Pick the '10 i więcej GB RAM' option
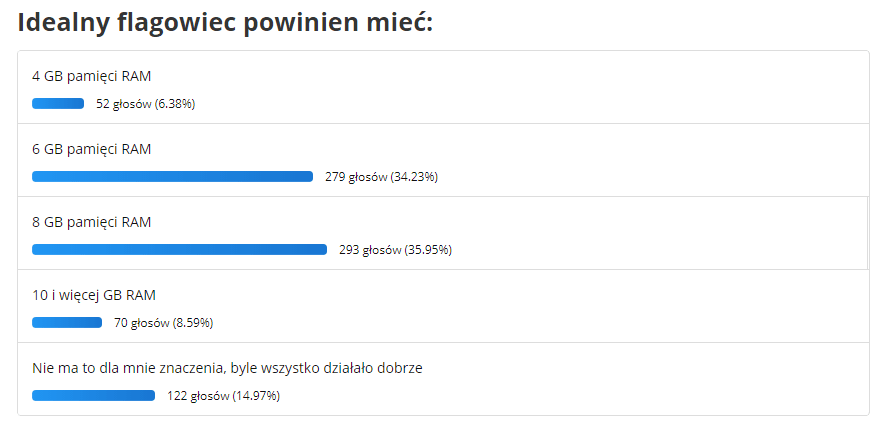Screen dimensions: 882x432 (x=94, y=295)
